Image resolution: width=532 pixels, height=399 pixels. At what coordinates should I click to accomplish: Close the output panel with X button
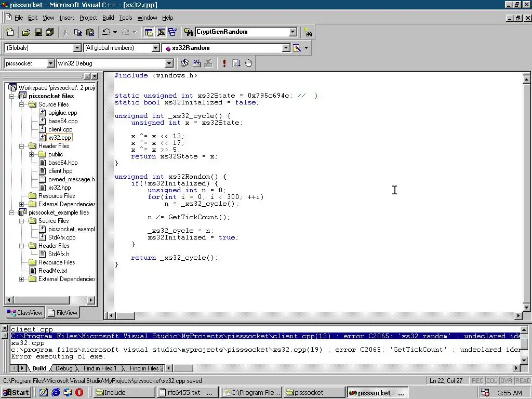coord(4,328)
